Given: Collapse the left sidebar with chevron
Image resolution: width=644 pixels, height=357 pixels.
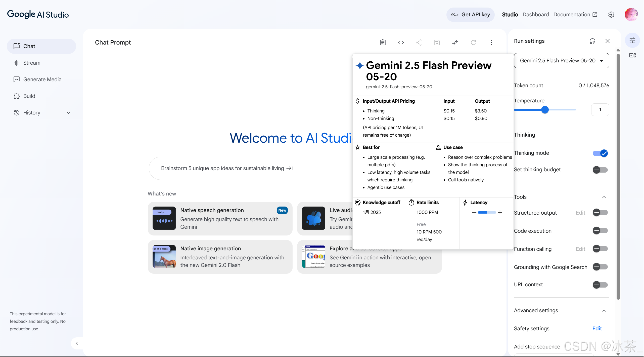Looking at the screenshot, I should tap(77, 343).
